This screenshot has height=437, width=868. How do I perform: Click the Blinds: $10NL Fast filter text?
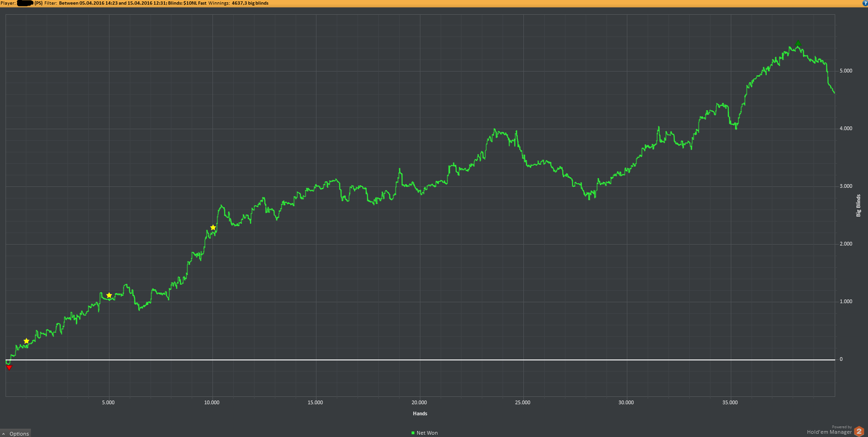pos(187,3)
